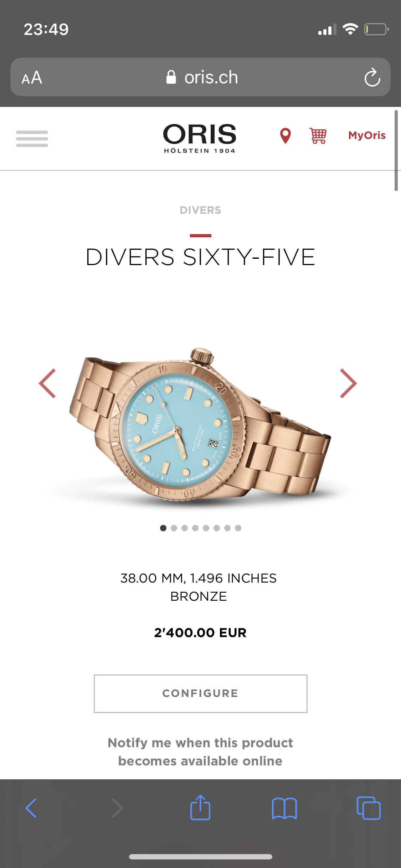The height and width of the screenshot is (868, 401).
Task: Select the fifth carousel dot
Action: point(206,528)
